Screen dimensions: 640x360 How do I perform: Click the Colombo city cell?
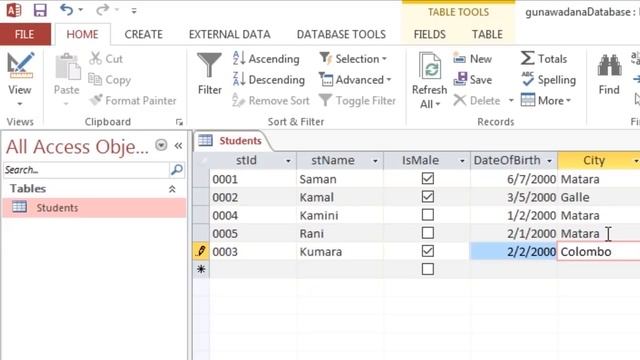click(598, 251)
